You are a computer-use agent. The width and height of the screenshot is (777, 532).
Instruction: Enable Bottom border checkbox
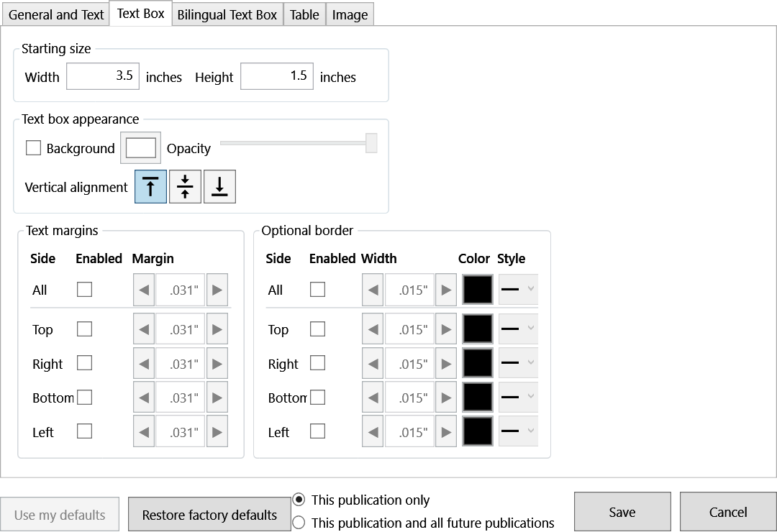[x=318, y=398]
